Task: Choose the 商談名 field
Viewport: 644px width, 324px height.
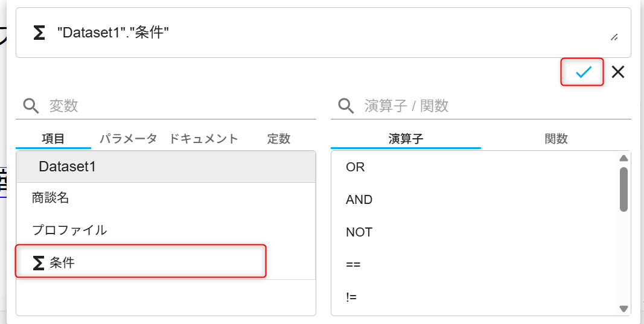Action: pos(166,199)
